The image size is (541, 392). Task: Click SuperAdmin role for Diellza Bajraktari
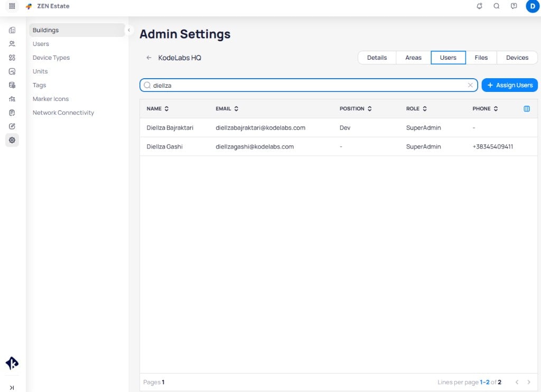coord(423,128)
